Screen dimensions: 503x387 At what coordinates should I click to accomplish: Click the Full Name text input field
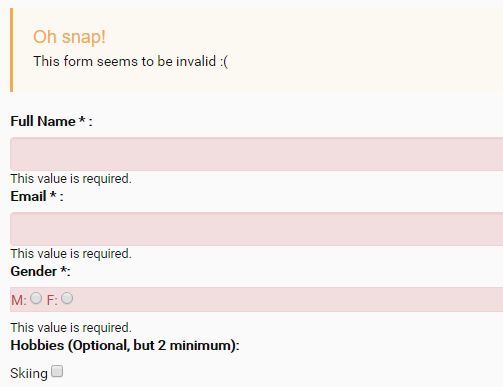(257, 154)
